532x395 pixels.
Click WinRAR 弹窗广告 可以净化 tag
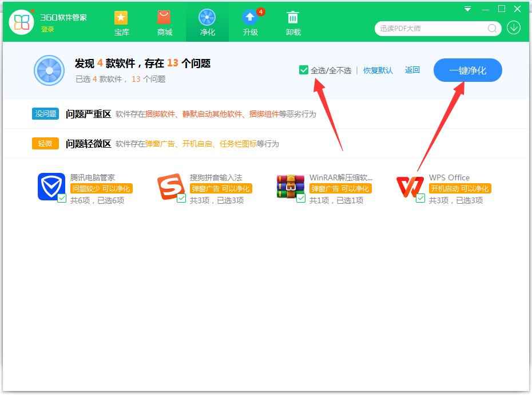pyautogui.click(x=340, y=188)
